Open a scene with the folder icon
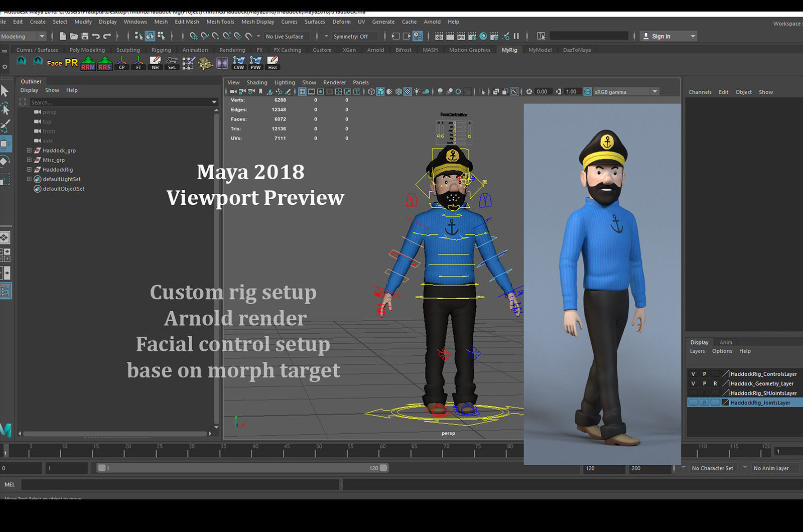The image size is (803, 532). pos(74,36)
